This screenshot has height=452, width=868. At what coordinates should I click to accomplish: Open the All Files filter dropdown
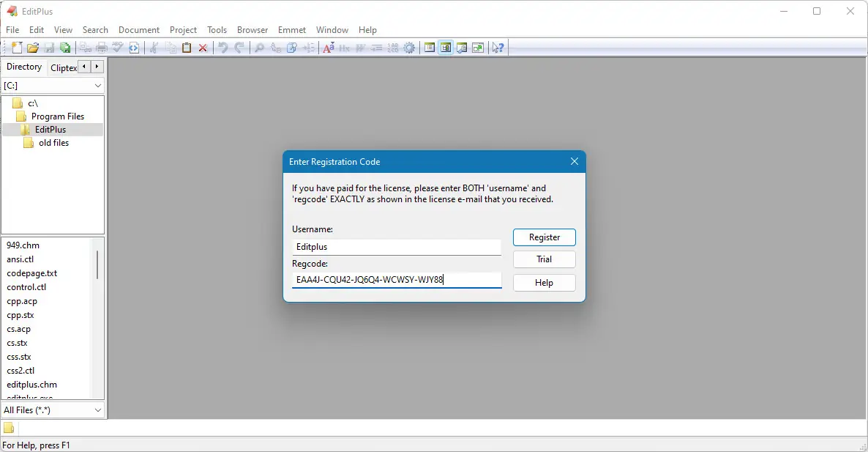[52, 410]
